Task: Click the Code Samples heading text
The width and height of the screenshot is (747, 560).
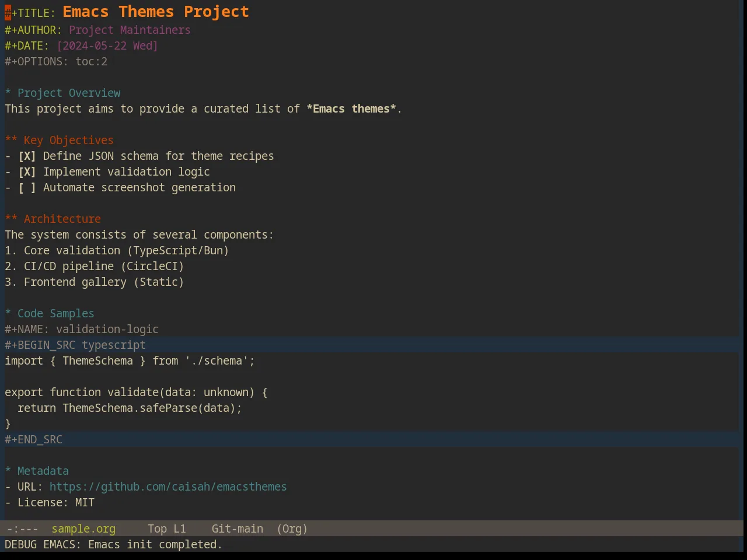Action: pyautogui.click(x=56, y=314)
